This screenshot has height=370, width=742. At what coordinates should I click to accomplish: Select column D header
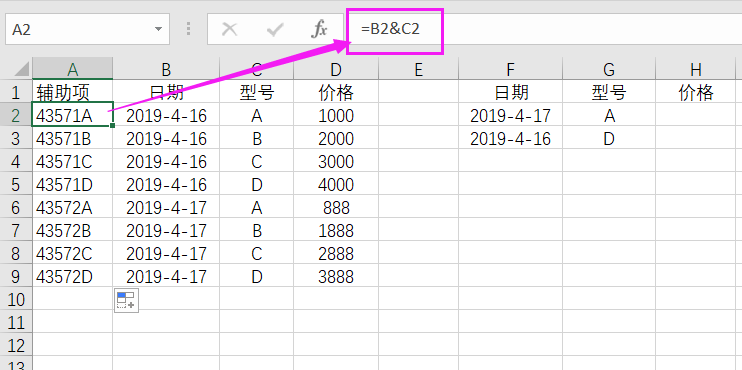pos(336,70)
